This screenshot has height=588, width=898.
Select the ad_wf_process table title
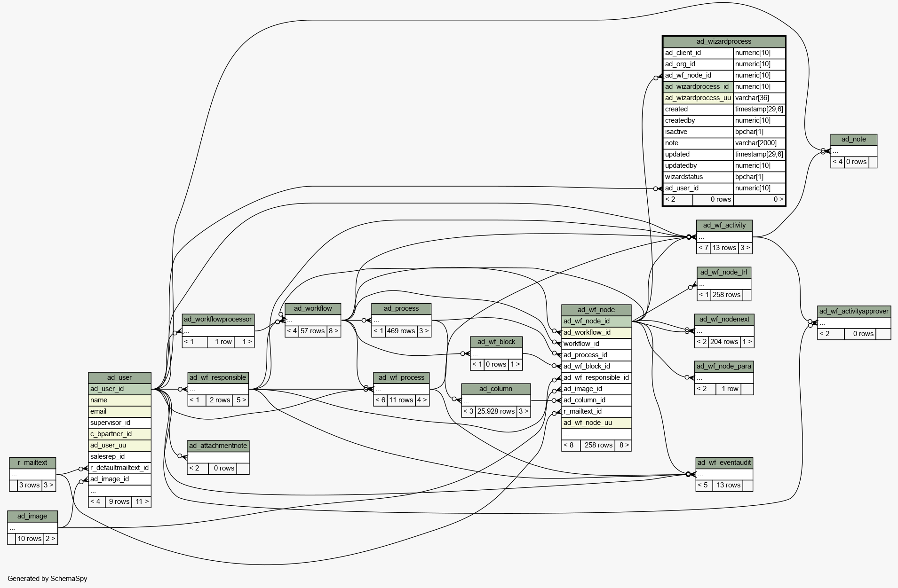point(401,378)
